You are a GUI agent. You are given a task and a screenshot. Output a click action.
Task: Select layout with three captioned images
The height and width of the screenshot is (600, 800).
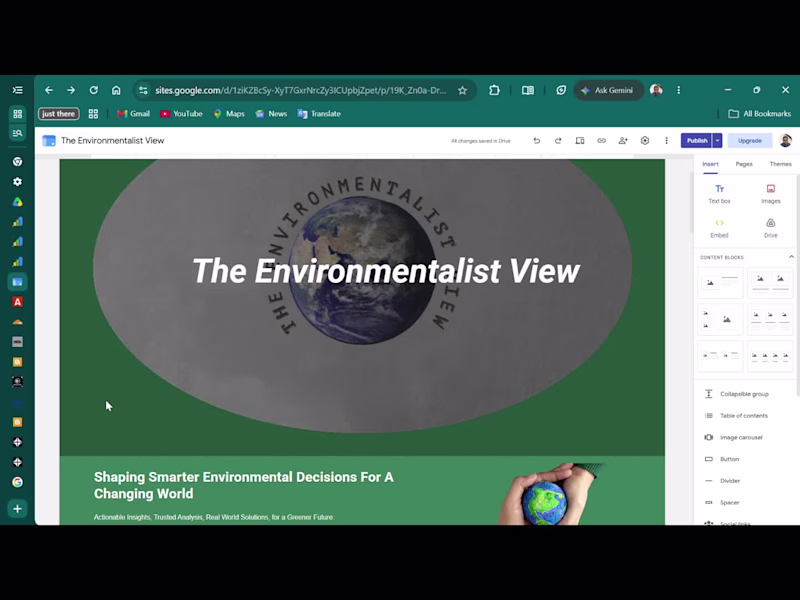point(770,319)
